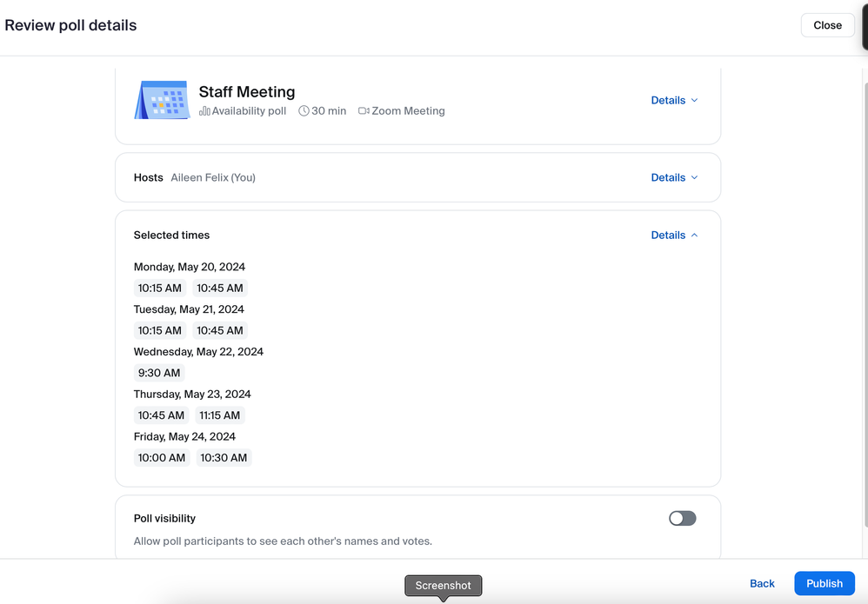This screenshot has width=868, height=604.
Task: Click the Availability poll bar-chart icon
Action: [204, 111]
